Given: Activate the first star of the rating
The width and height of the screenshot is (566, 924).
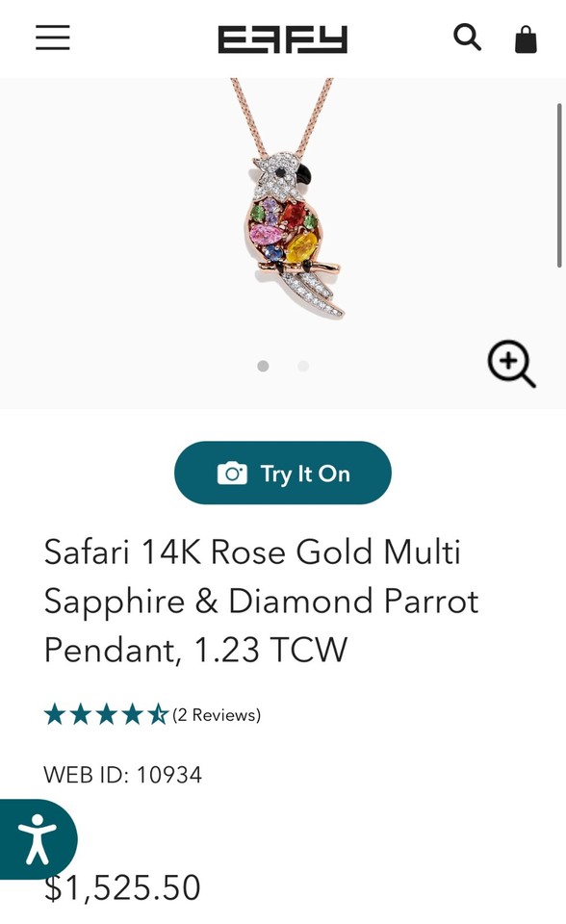Looking at the screenshot, I should pyautogui.click(x=54, y=713).
